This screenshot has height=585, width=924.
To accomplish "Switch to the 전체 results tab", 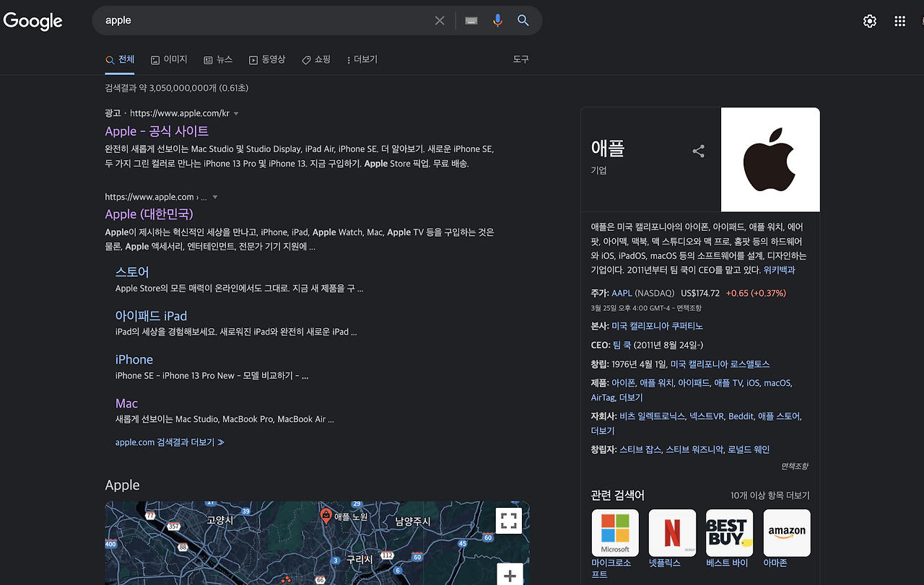I will 120,59.
